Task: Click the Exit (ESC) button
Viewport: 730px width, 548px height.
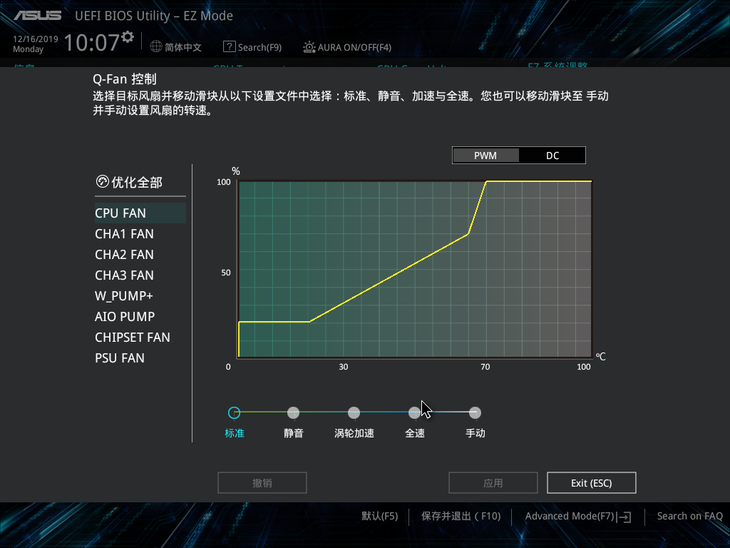Action: 591,483
